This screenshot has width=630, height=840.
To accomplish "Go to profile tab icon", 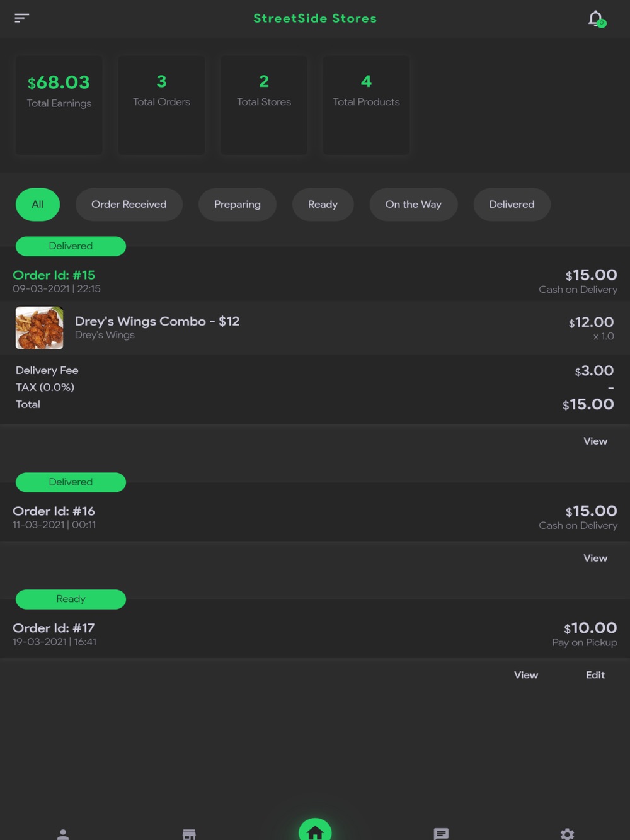I will (x=63, y=833).
